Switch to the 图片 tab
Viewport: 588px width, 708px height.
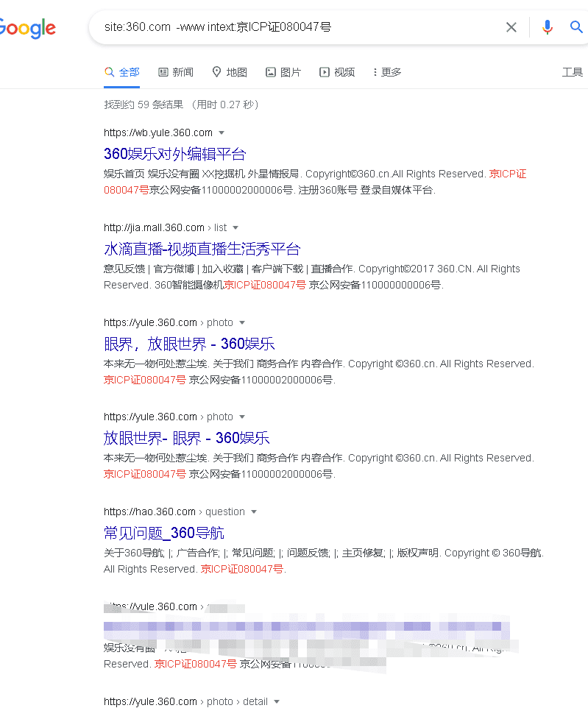tap(283, 72)
